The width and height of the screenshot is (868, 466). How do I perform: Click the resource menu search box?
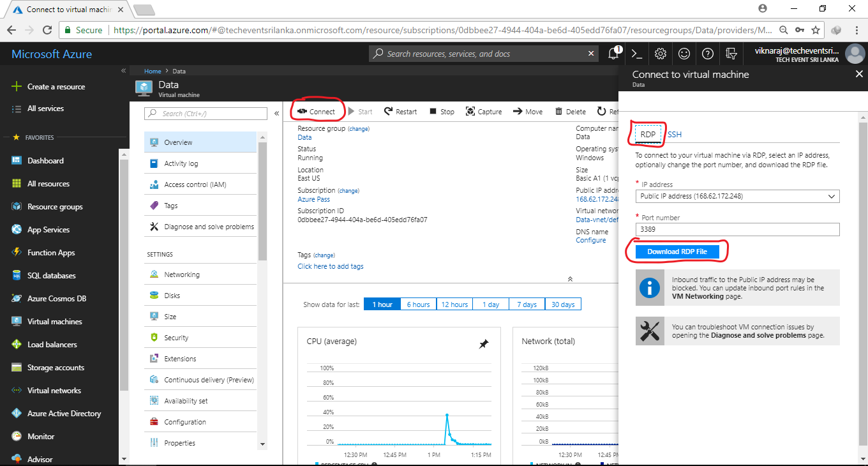coord(206,114)
